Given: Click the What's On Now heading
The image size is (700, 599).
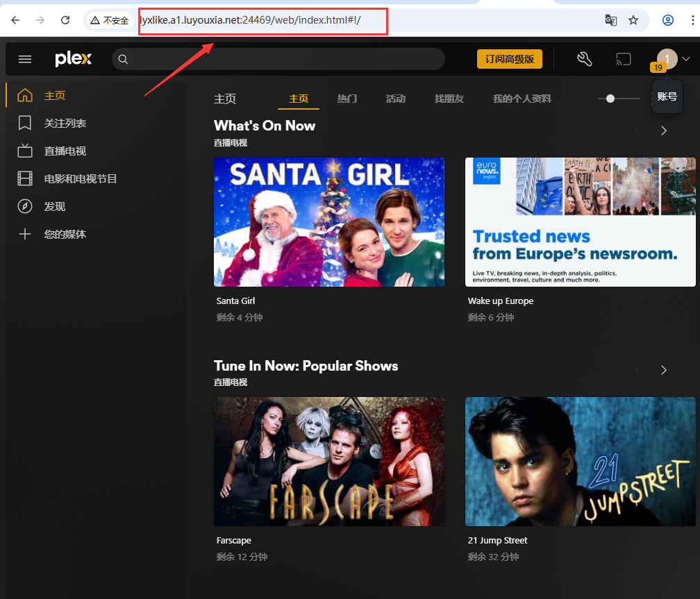Looking at the screenshot, I should (265, 126).
